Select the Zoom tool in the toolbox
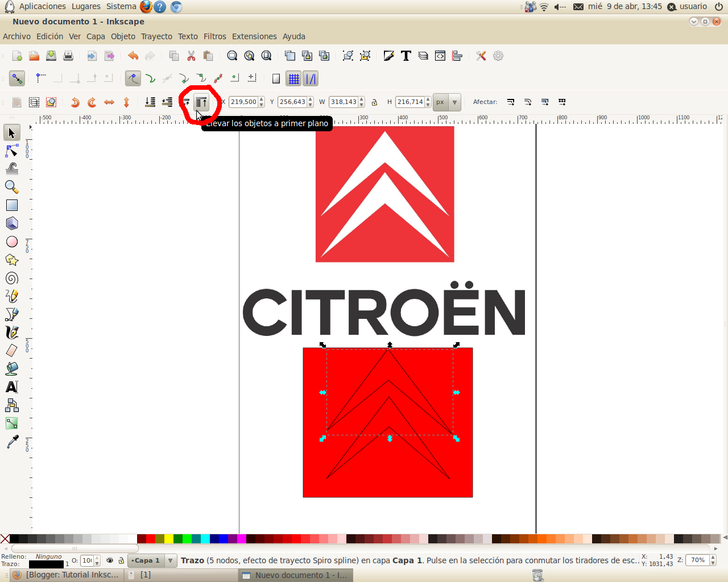Viewport: 728px width, 582px height. click(x=11, y=186)
